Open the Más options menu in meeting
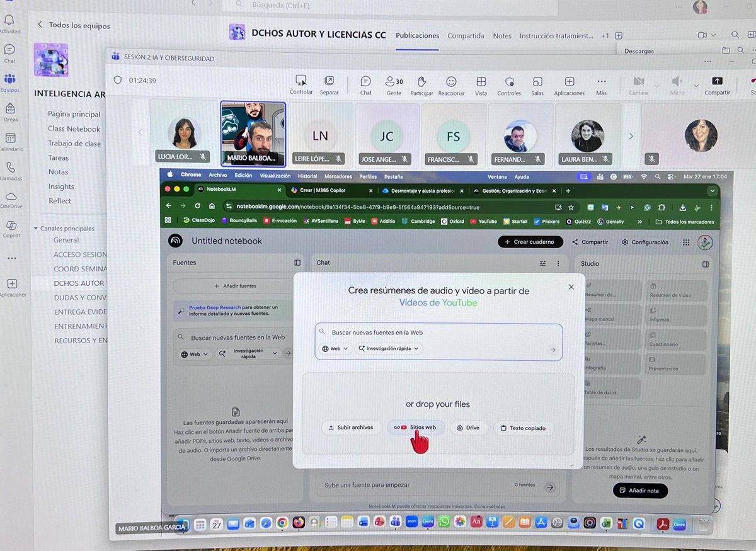756x551 pixels. coord(601,86)
